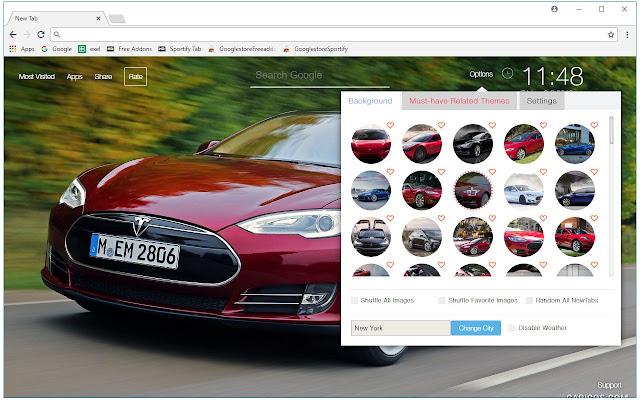Favorite the third row fifth thumbnail heart
640x400 pixels.
(x=594, y=218)
